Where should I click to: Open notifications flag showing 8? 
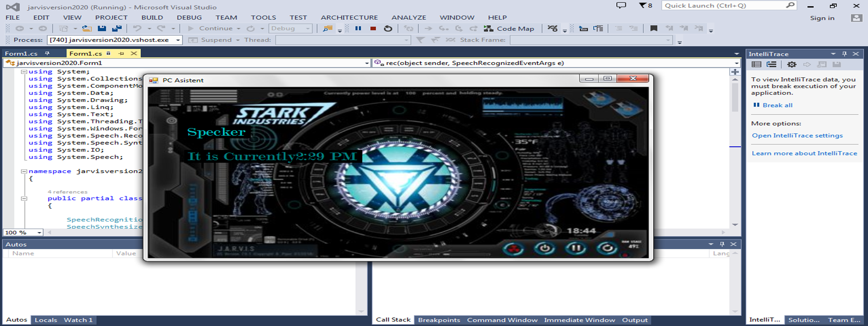click(645, 5)
